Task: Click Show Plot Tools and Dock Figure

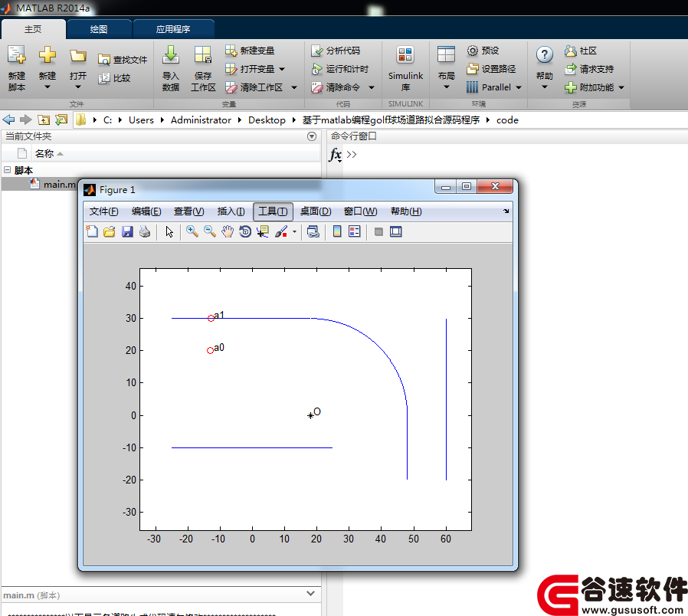Action: click(396, 231)
